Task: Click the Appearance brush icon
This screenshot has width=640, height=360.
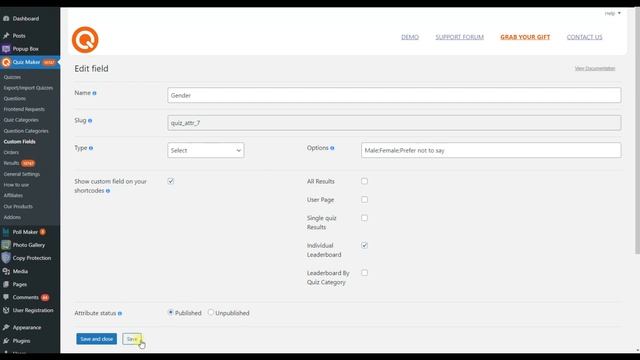Action: coord(6,328)
